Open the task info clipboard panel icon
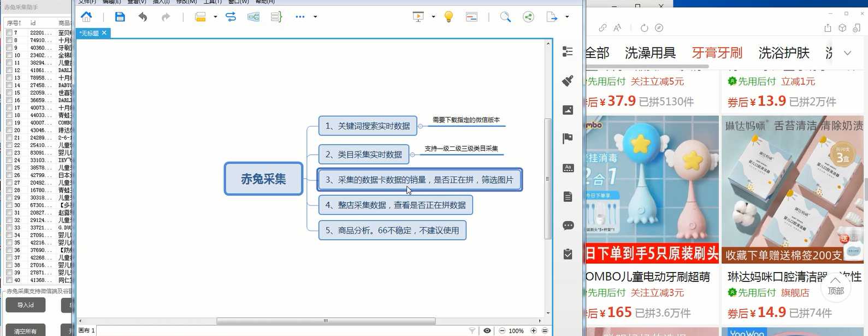The height and width of the screenshot is (336, 868). pos(568,254)
